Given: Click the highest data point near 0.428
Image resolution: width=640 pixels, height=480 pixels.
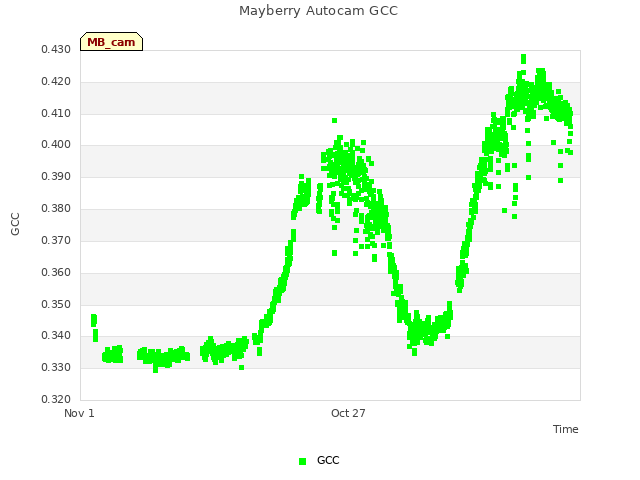Looking at the screenshot, I should (523, 59).
